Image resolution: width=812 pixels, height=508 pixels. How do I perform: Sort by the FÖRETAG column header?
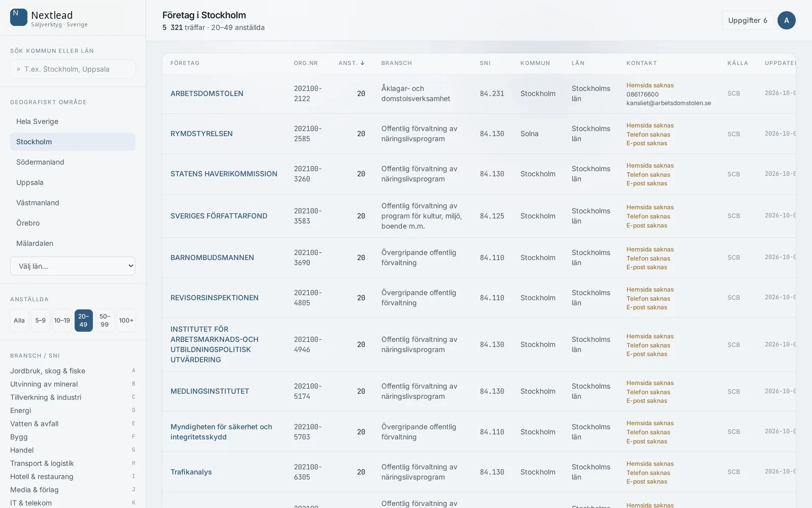[185, 63]
